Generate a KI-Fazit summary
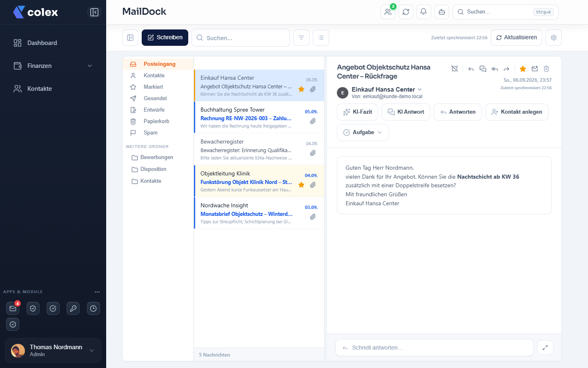The height and width of the screenshot is (368, 588). [x=358, y=112]
